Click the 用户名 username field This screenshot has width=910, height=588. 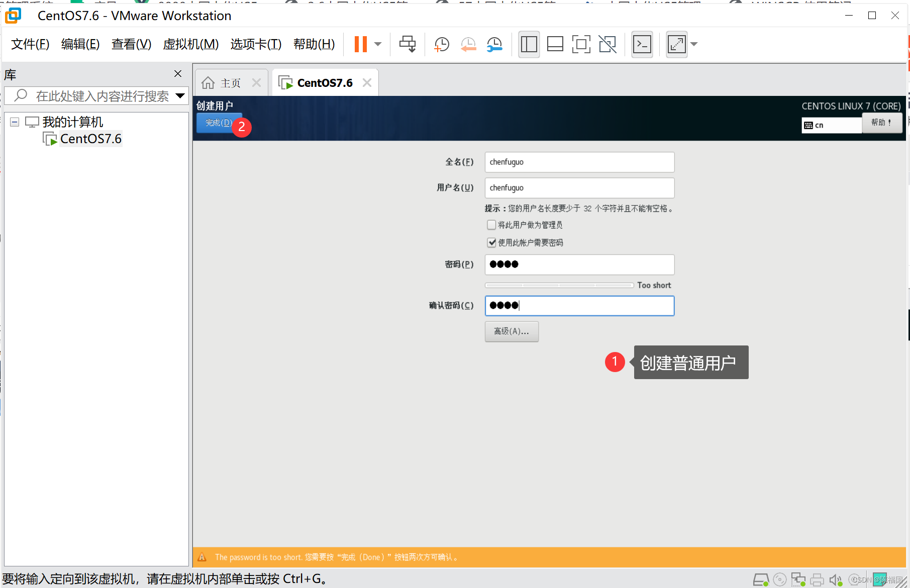click(579, 188)
